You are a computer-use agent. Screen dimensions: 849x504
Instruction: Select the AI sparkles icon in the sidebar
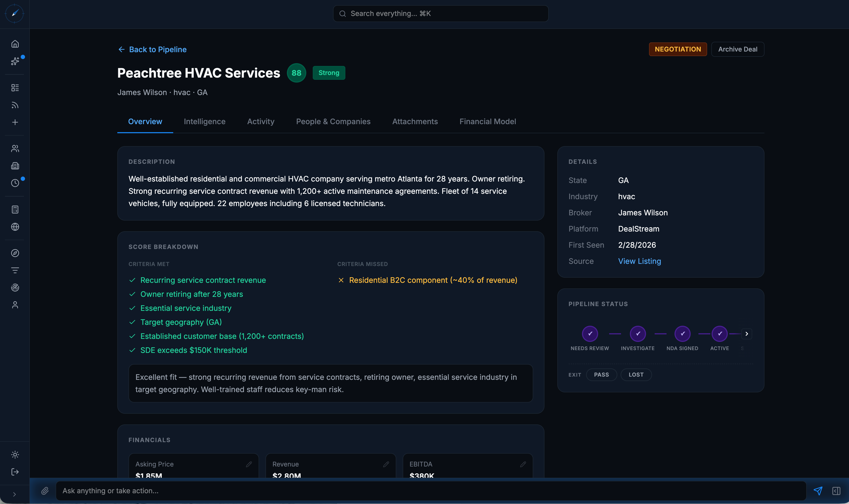coord(15,61)
